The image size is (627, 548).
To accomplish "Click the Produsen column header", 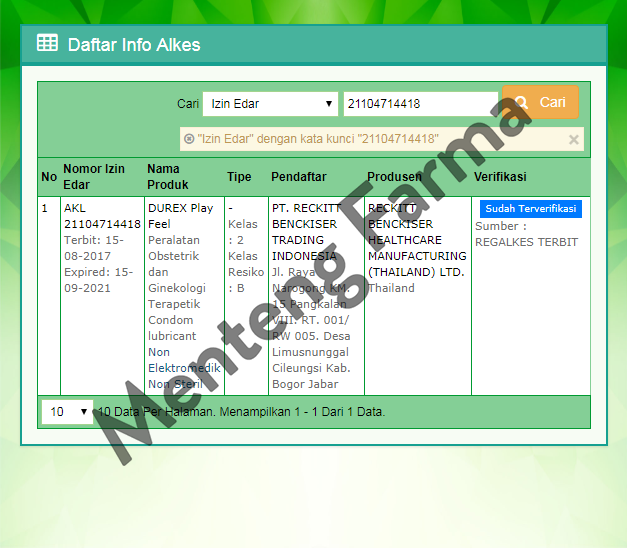I will point(394,177).
